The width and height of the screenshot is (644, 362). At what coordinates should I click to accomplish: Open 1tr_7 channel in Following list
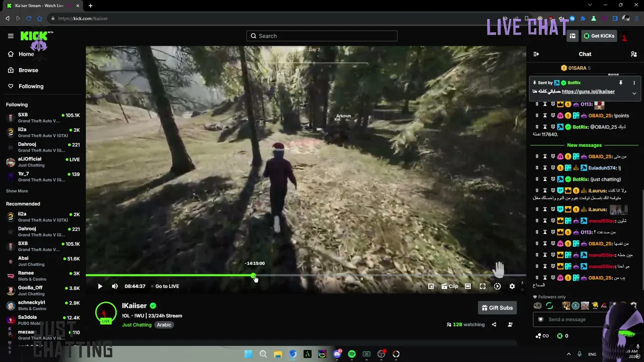pos(43,176)
